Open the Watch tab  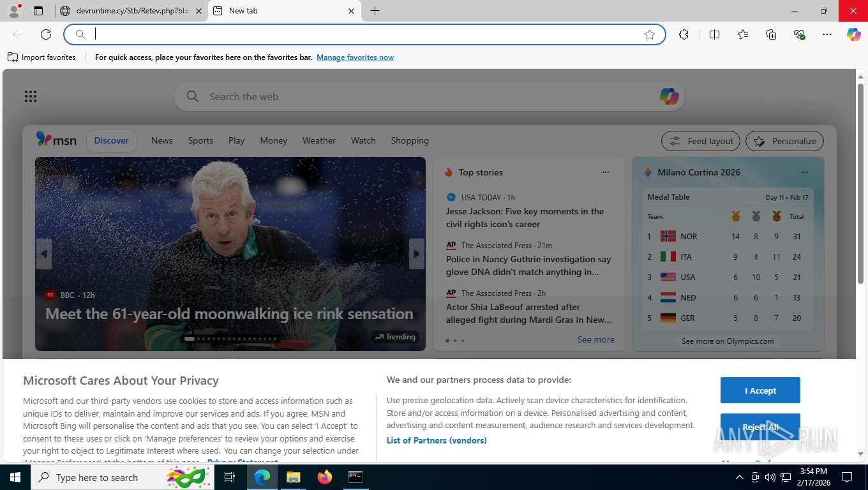(x=363, y=140)
